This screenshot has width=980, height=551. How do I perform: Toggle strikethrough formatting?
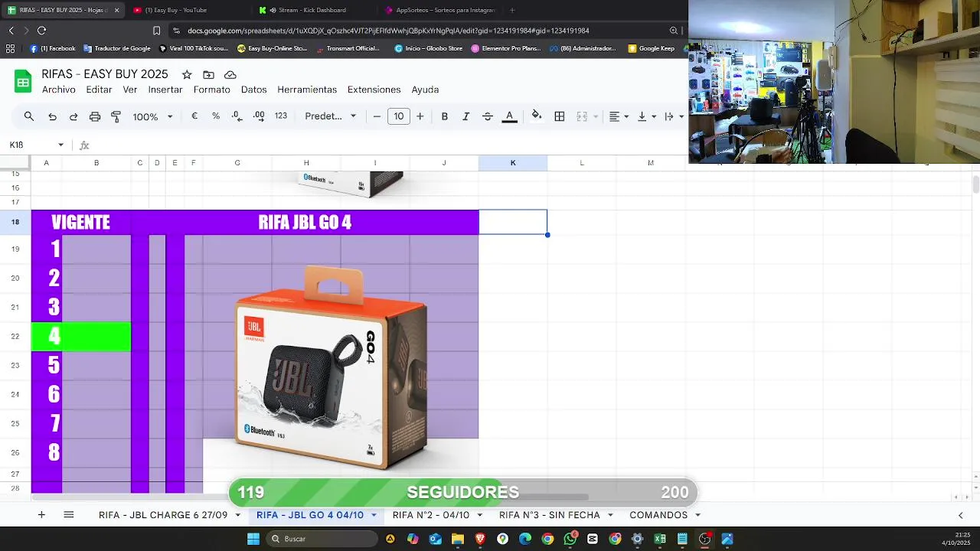(488, 116)
